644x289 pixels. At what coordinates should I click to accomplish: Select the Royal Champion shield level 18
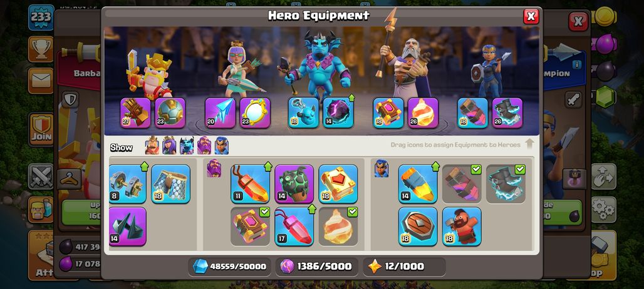pyautogui.click(x=418, y=226)
